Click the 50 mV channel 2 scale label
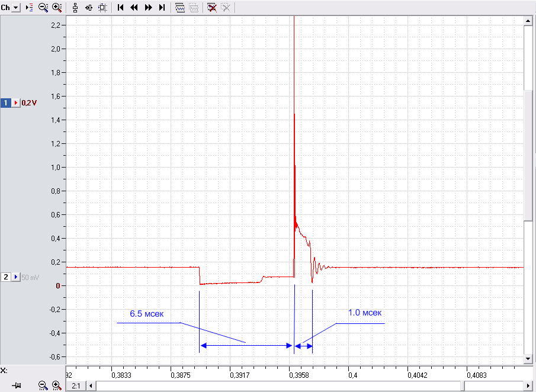 tap(30, 278)
